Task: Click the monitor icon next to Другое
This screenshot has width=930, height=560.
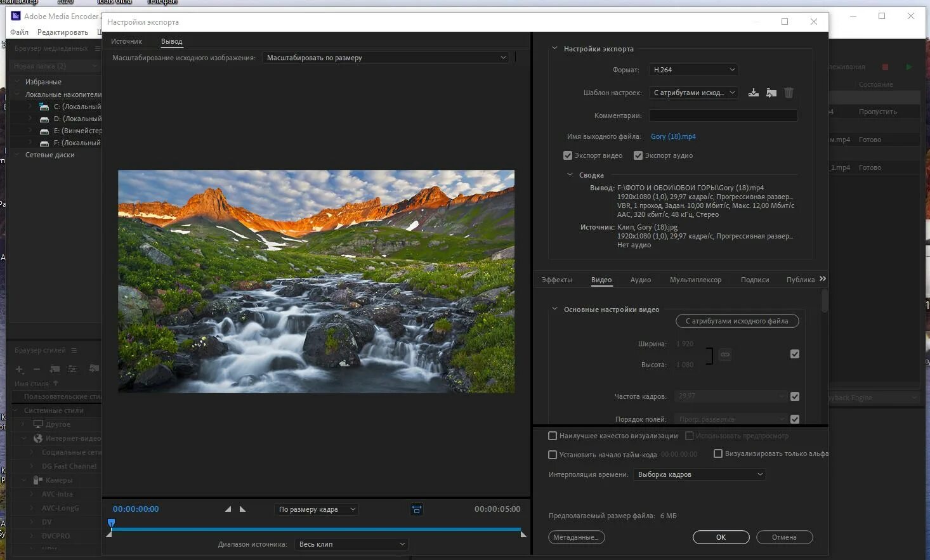Action: (38, 424)
